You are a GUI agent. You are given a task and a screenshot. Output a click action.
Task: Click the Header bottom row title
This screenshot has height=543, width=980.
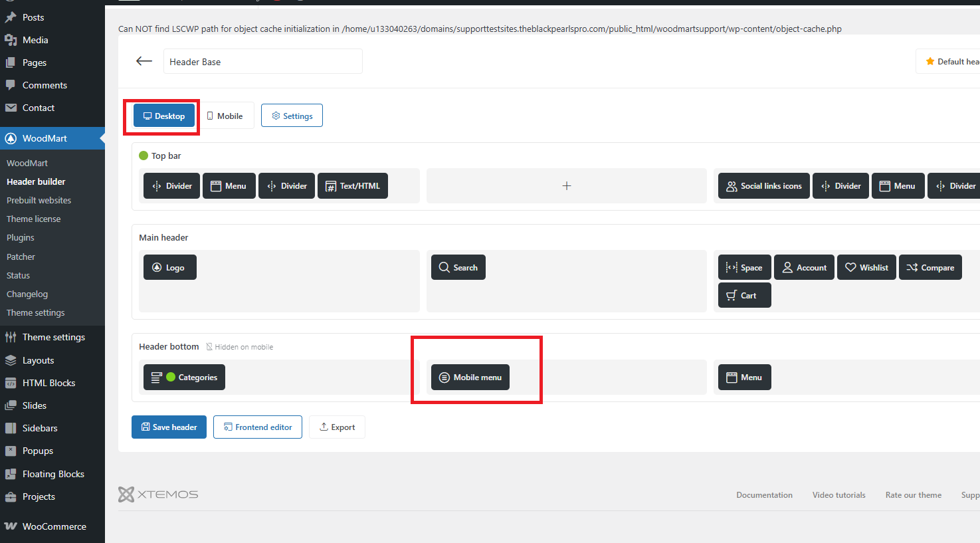click(169, 346)
